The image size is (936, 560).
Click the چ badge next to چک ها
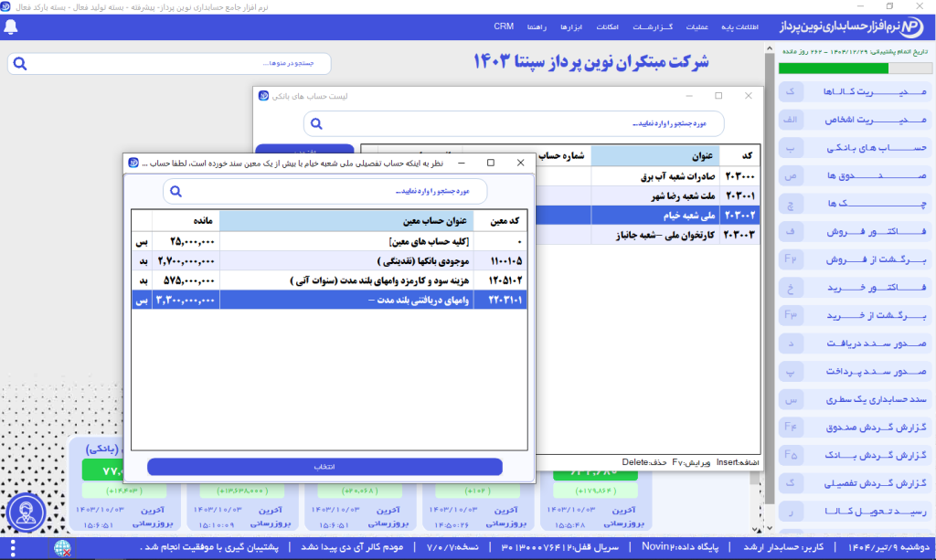[x=791, y=204]
